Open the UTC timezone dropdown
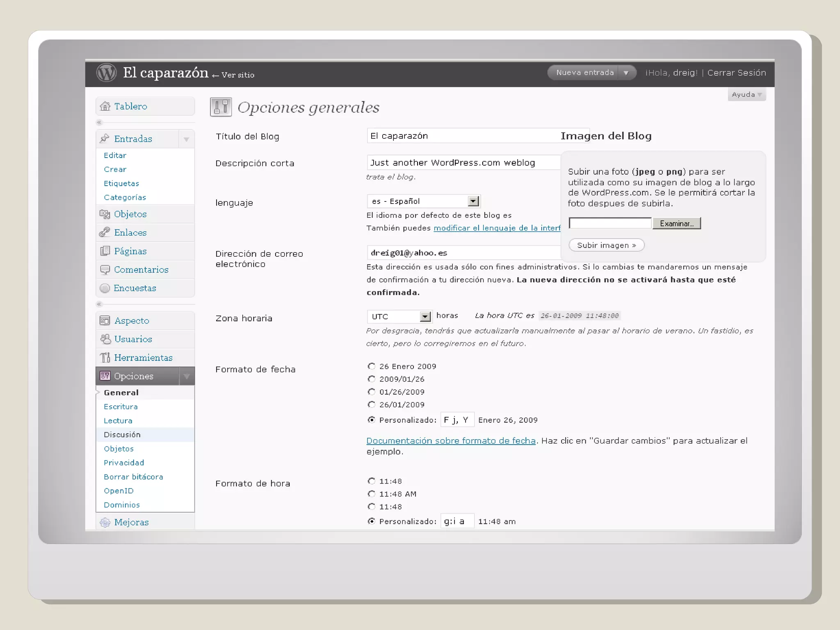Image resolution: width=840 pixels, height=630 pixels. point(425,316)
